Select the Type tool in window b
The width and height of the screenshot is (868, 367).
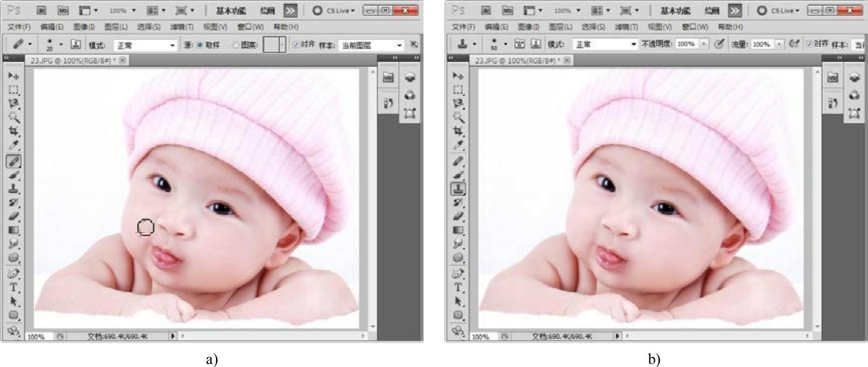coord(458,287)
